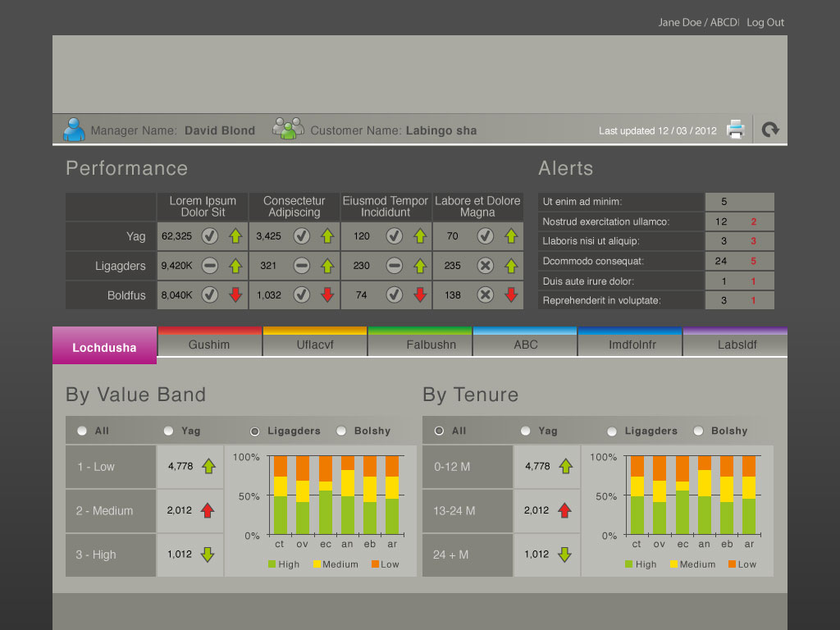Click the minus icon beside Ligagders 9,420K
Screen dimensions: 840x630
point(210,266)
